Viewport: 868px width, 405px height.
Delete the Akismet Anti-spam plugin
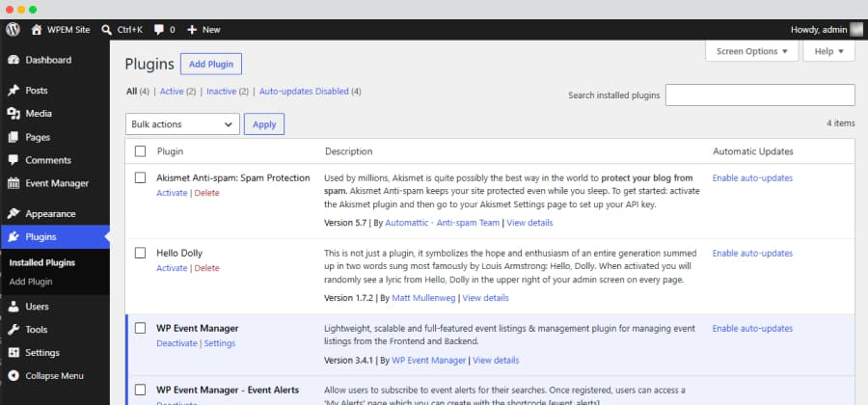[x=207, y=193]
